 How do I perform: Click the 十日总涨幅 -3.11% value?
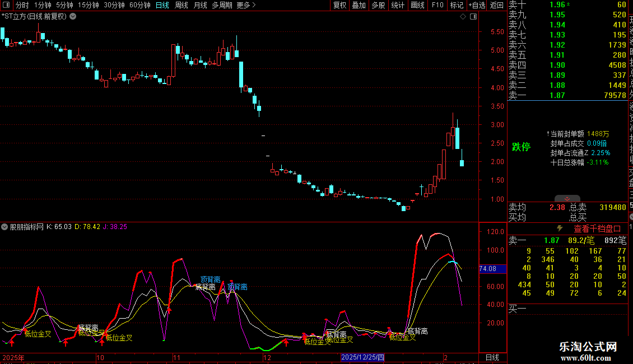[x=598, y=162]
